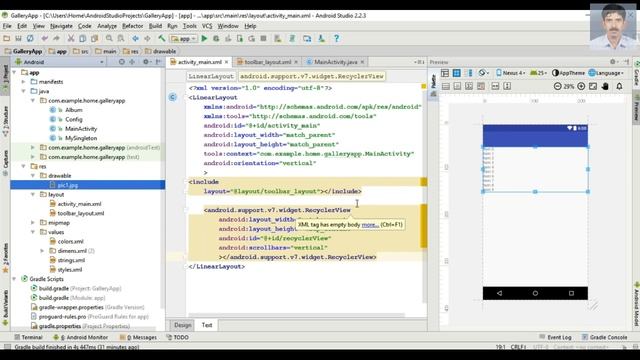Click the SDK Manager download icon
Image resolution: width=640 pixels, height=360 pixels.
pyautogui.click(x=321, y=38)
